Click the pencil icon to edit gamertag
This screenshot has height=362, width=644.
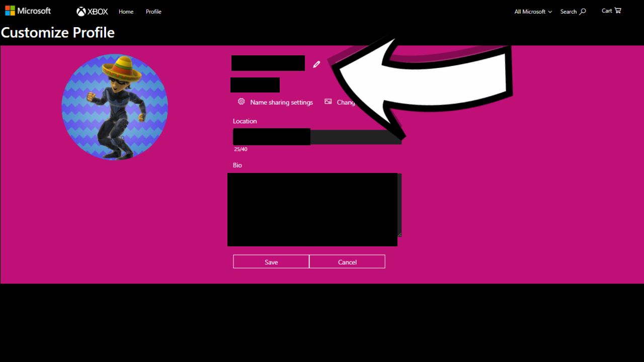coord(316,64)
